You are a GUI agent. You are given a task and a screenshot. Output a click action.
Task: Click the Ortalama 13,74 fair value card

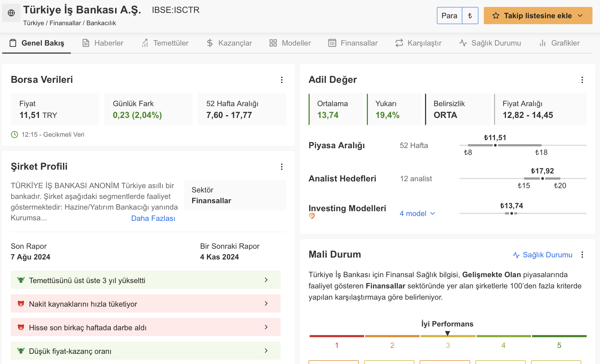(336, 109)
